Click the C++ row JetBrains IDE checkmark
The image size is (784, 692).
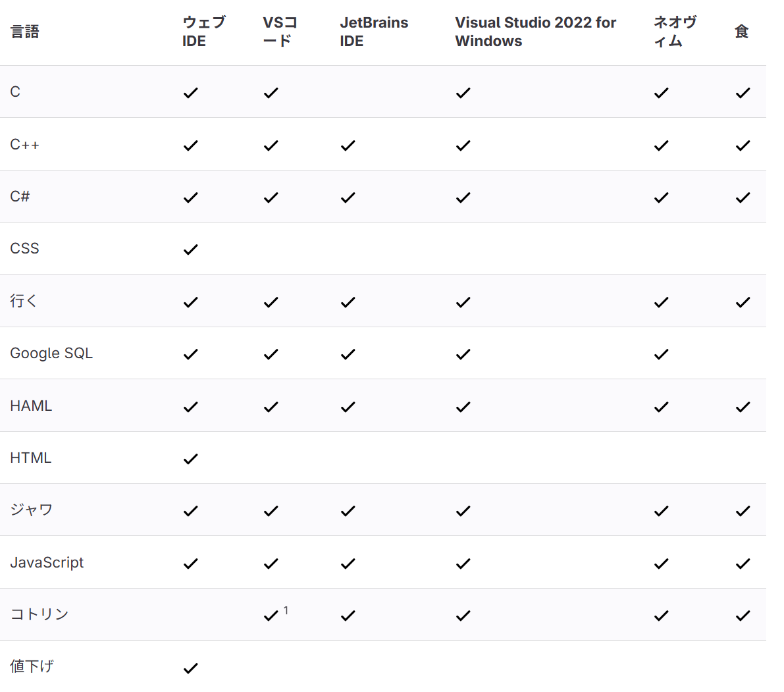tap(348, 146)
